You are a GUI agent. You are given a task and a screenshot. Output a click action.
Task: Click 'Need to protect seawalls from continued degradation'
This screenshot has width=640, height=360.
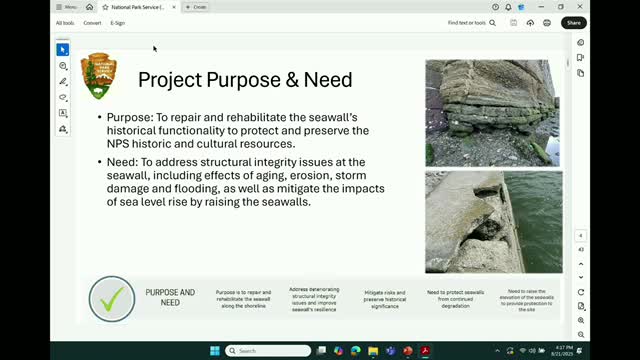click(x=456, y=299)
